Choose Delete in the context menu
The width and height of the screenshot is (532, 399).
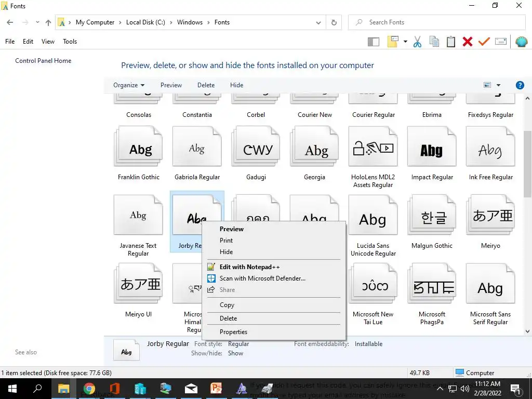point(274,318)
